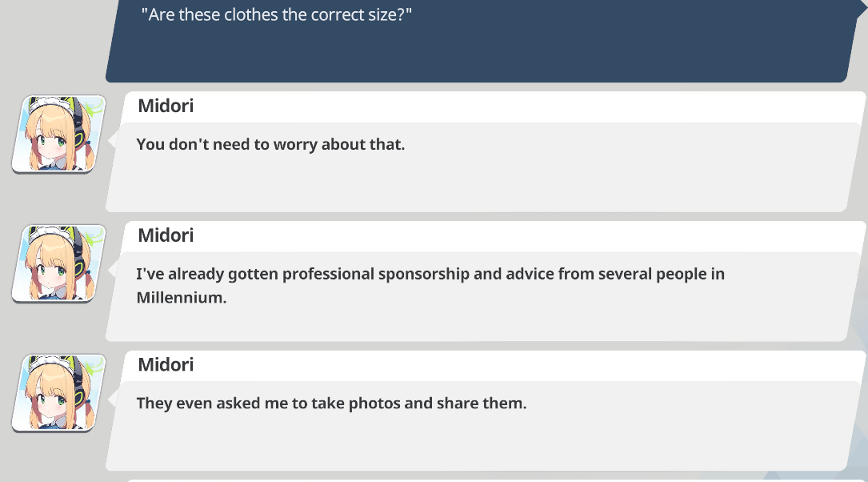Tap the Midori name above "They even asked me"
The image size is (868, 482).
[166, 365]
